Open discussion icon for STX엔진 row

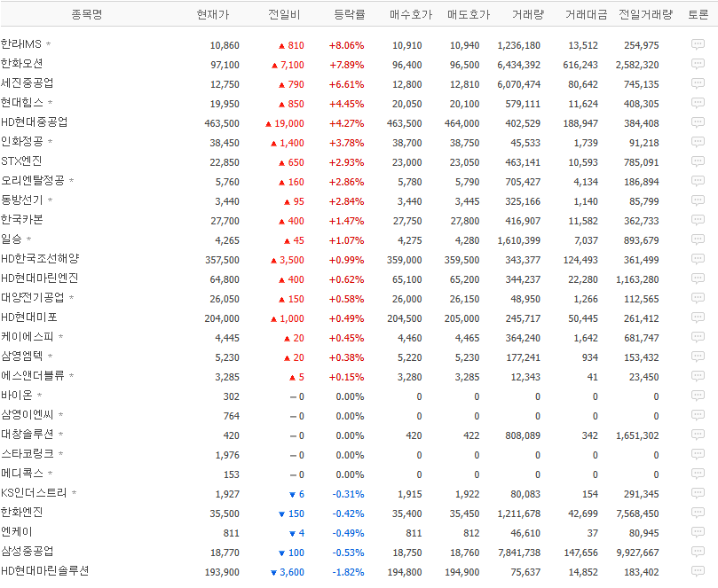pos(698,161)
